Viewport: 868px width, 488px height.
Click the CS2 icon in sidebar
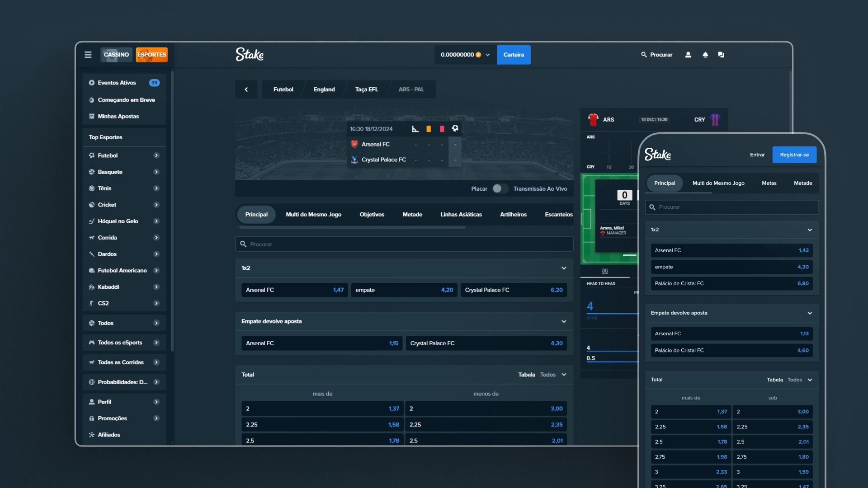pyautogui.click(x=92, y=303)
